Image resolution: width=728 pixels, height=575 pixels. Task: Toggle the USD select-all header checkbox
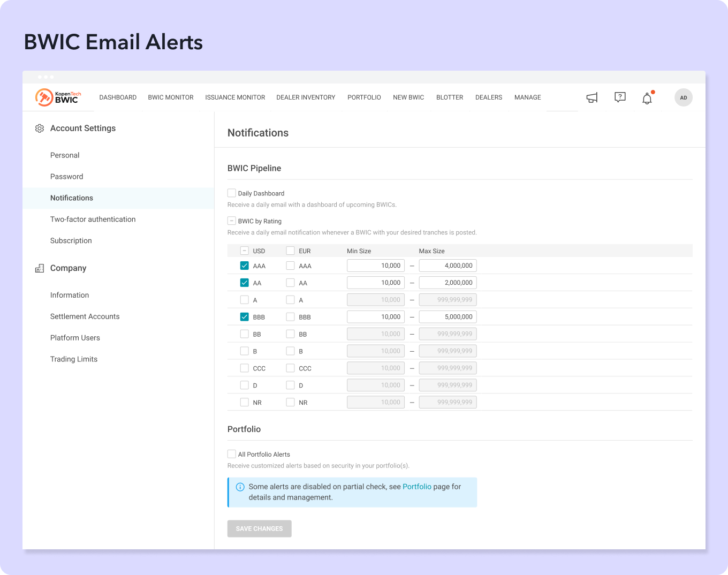pyautogui.click(x=245, y=251)
